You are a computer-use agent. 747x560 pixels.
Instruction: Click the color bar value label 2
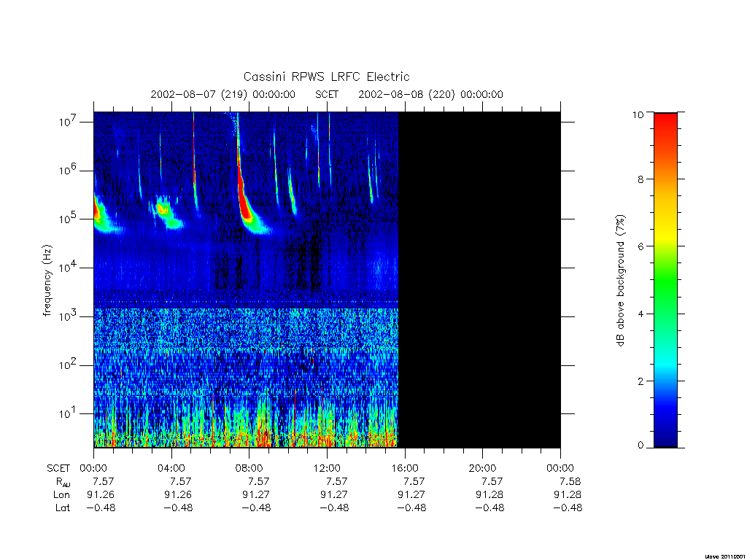pos(640,381)
